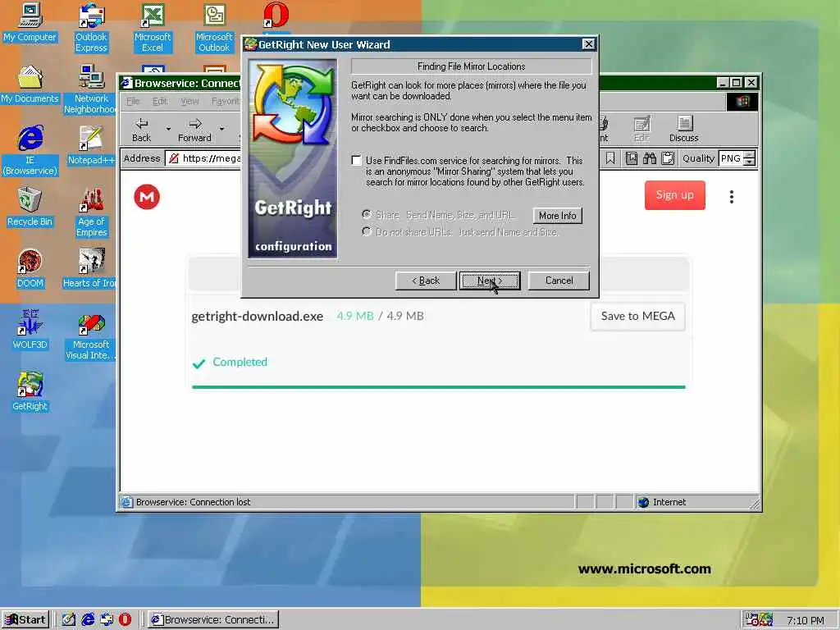This screenshot has width=840, height=630.
Task: Click the Back arrow toolbar button in browser
Action: 141,129
